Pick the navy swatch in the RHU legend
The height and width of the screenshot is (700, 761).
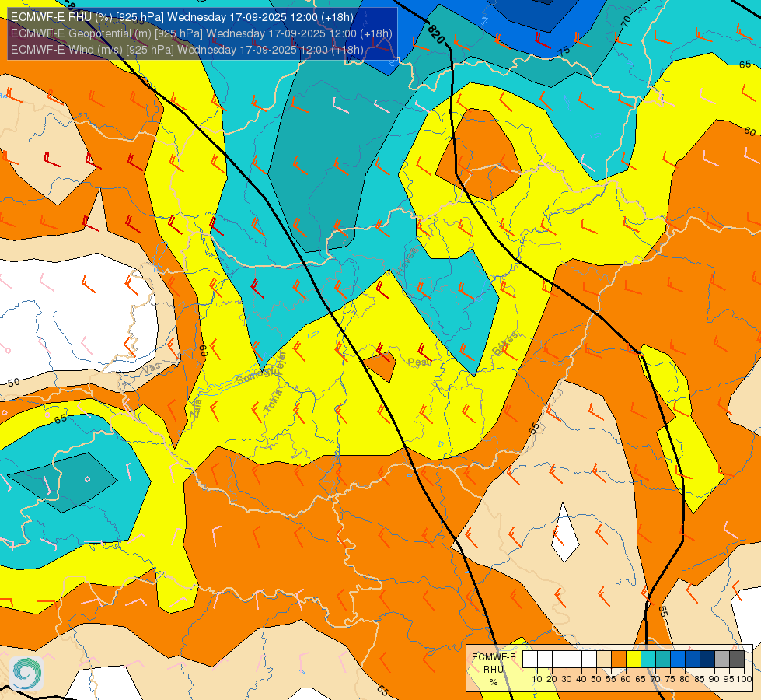707,660
